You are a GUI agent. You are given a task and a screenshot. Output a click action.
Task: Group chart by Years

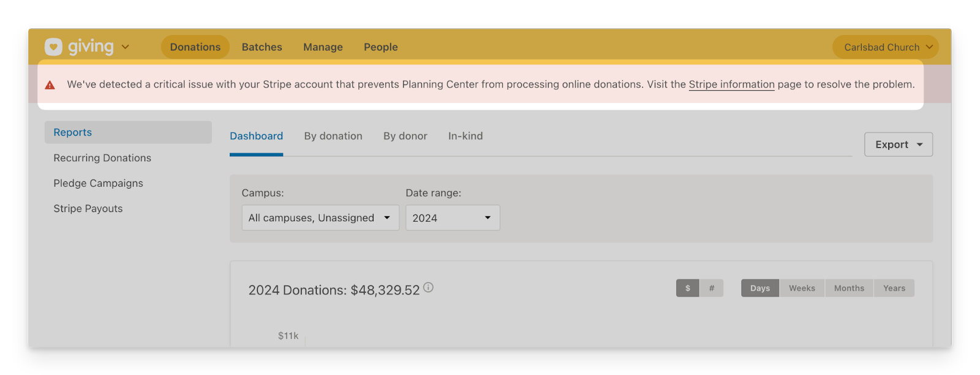[x=894, y=288]
